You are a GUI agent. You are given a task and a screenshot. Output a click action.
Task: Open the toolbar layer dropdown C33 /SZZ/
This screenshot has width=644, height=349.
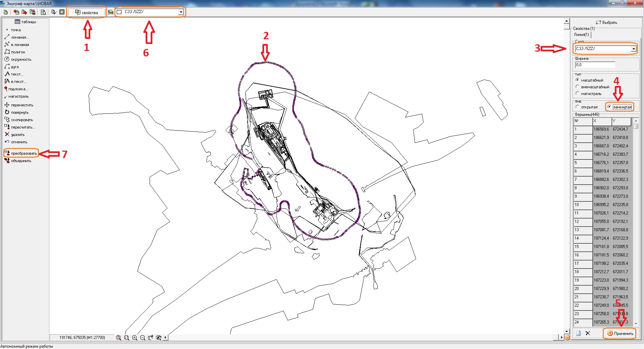tap(181, 12)
